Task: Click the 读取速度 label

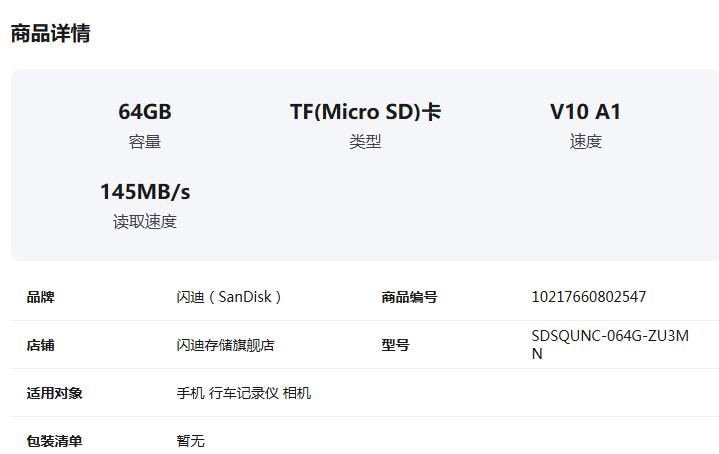Action: [x=145, y=222]
